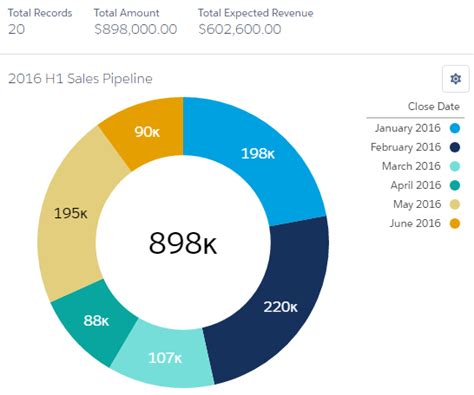Select the 107k March donut segment

(x=165, y=358)
